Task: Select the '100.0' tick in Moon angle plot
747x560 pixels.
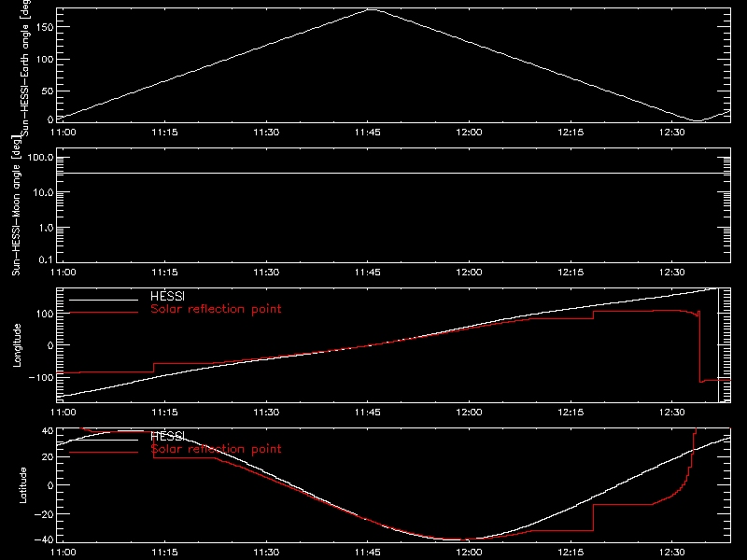Action: coord(40,157)
